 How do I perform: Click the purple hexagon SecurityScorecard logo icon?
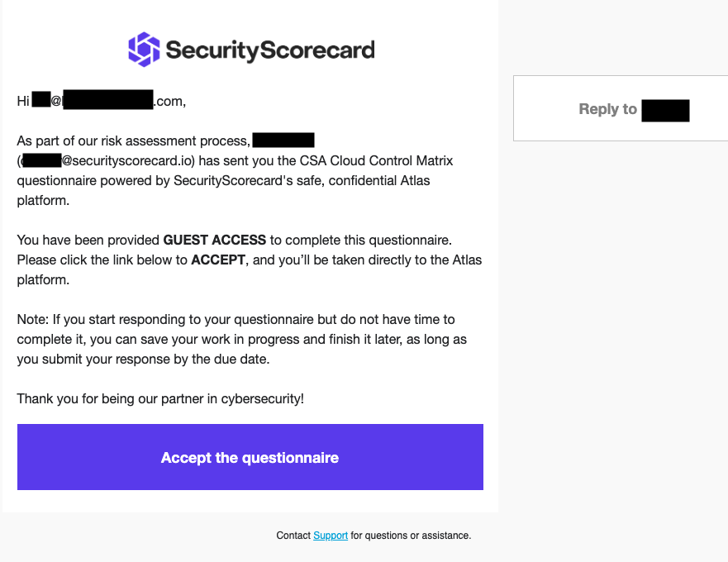pos(144,50)
